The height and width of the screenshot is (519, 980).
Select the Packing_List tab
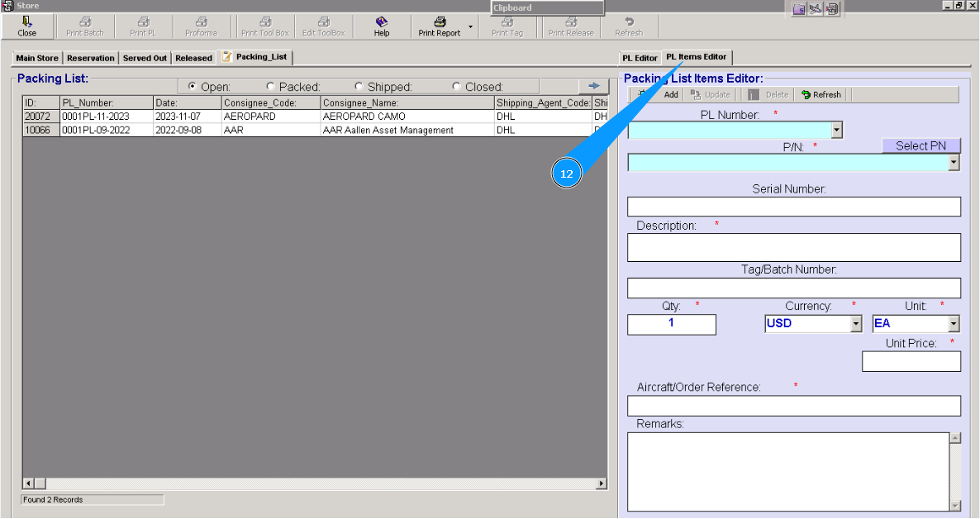(255, 57)
